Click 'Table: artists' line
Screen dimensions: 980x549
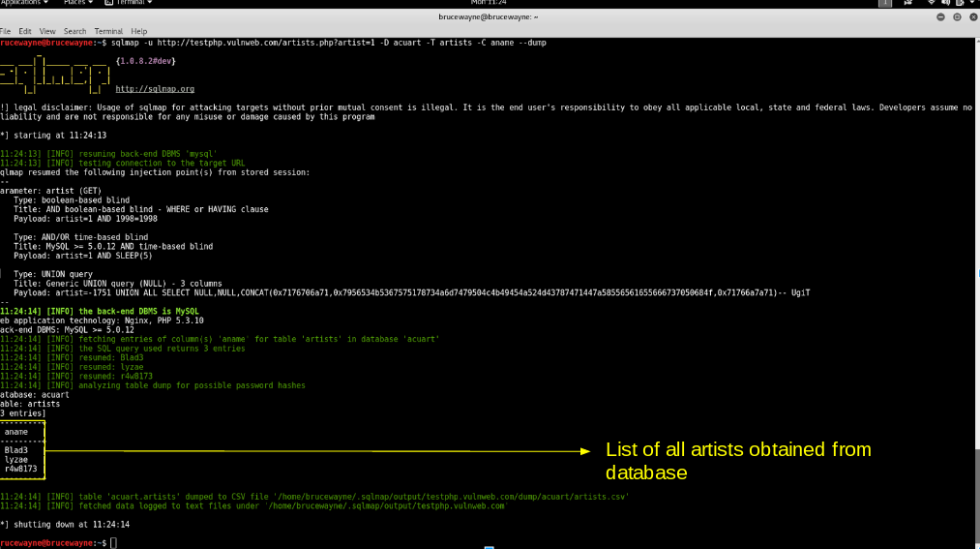pyautogui.click(x=30, y=404)
